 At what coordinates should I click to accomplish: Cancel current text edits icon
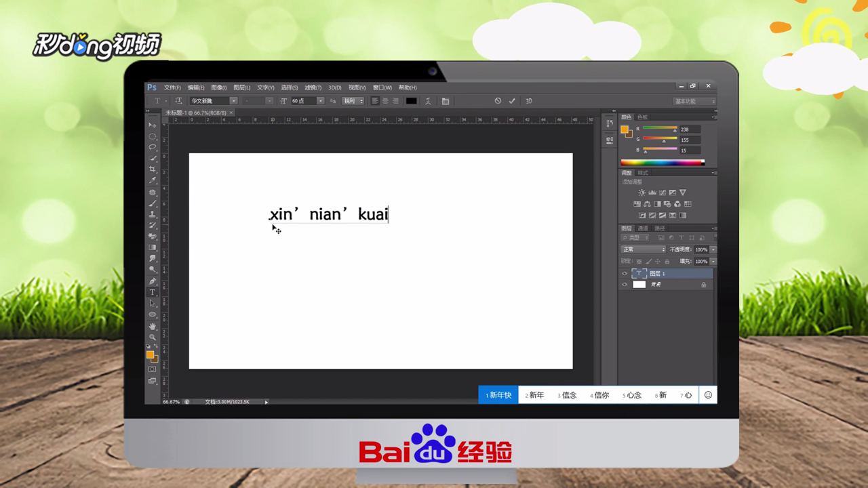coord(498,101)
